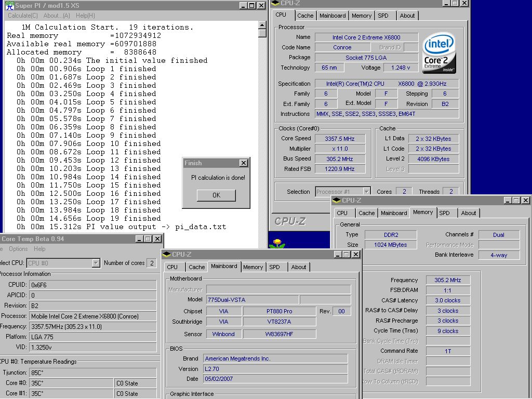Open the Calculate(C) menu in Super PI
Viewport: 532px width, 399px height.
coord(23,16)
